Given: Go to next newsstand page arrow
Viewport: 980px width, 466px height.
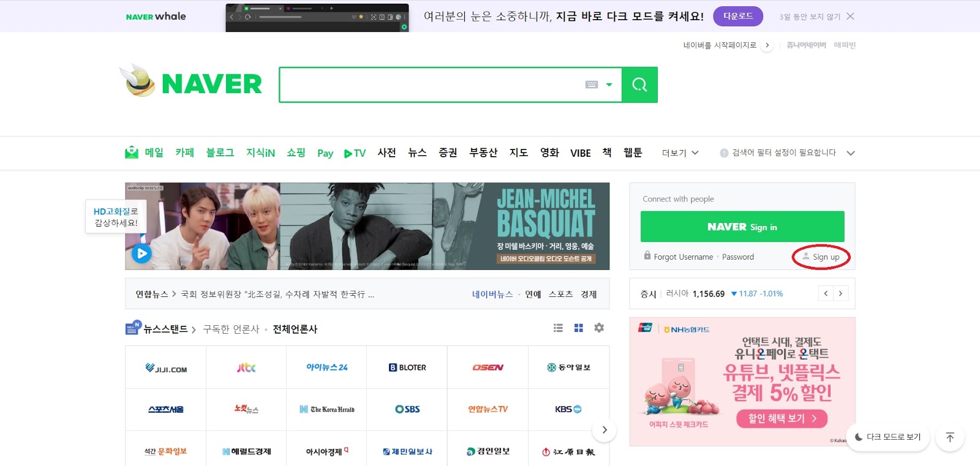Looking at the screenshot, I should [x=605, y=430].
